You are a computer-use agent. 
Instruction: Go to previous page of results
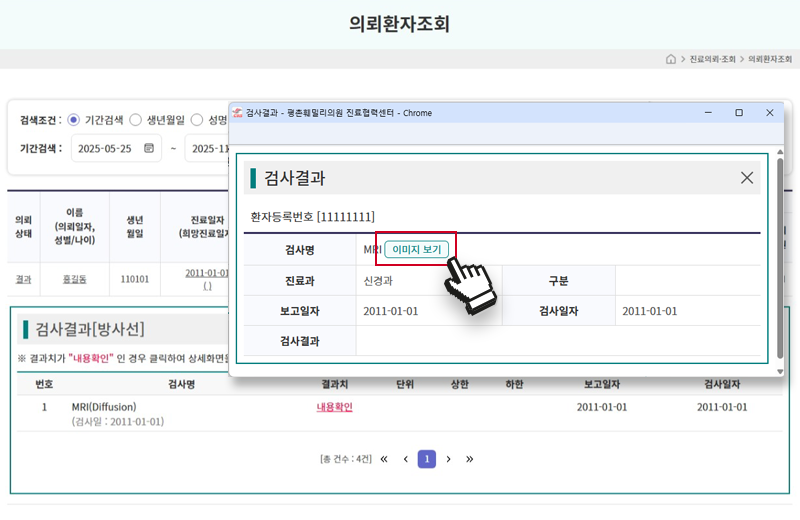pos(405,459)
